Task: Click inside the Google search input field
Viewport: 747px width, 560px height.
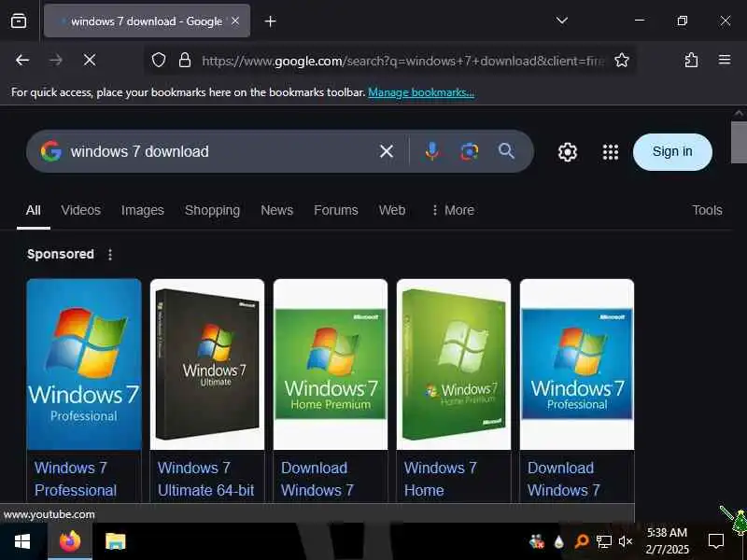Action: pos(219,151)
